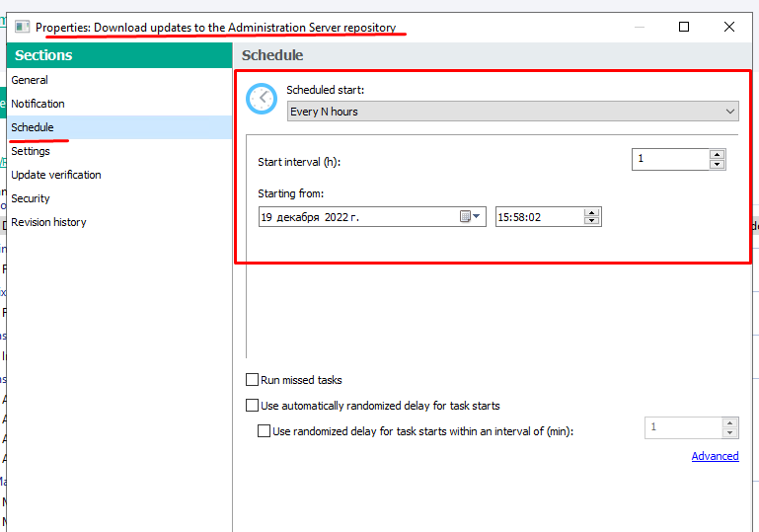759x532 pixels.
Task: Decrease the randomized delay minutes value
Action: pyautogui.click(x=730, y=432)
